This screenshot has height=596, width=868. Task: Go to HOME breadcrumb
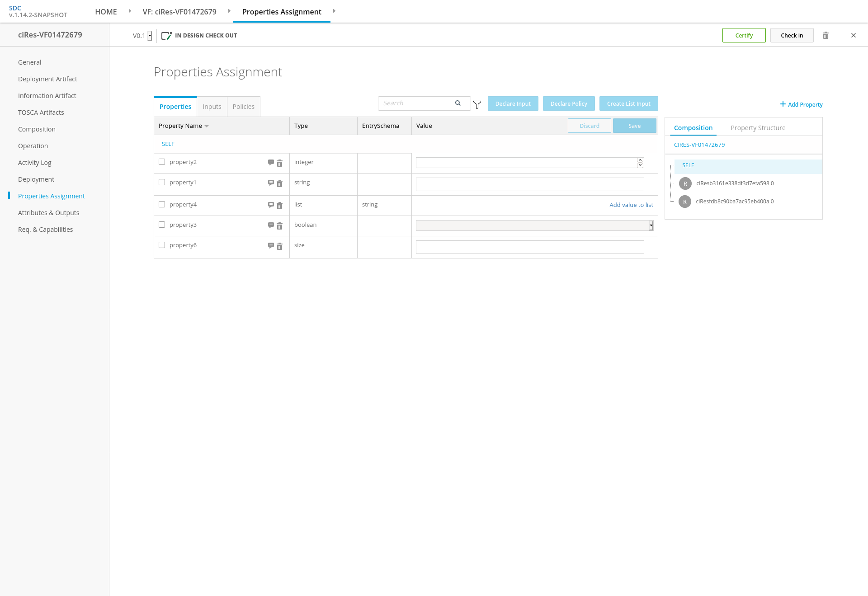click(x=106, y=12)
